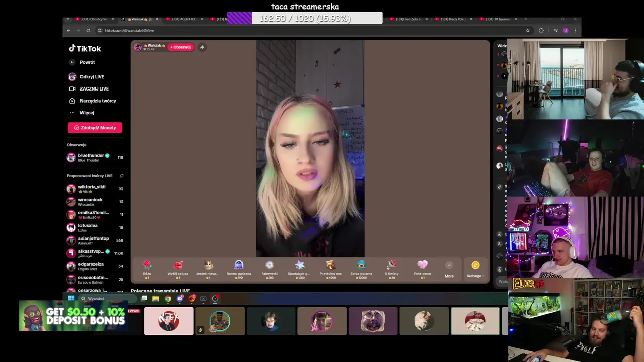
Task: Open bluethunder live from Obserwuje list
Action: point(95,157)
